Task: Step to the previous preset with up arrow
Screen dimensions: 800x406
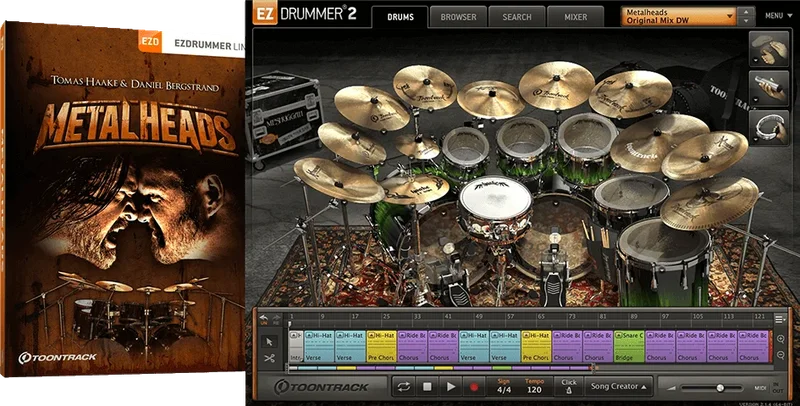Action: pos(746,12)
